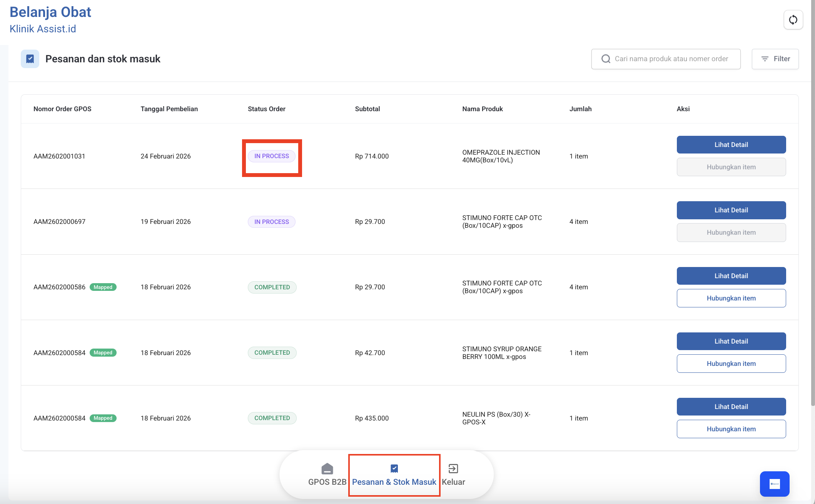Screen dimensions: 815x504
Task: Click the Mapped badge on order AAM2602000586
Action: pos(103,287)
